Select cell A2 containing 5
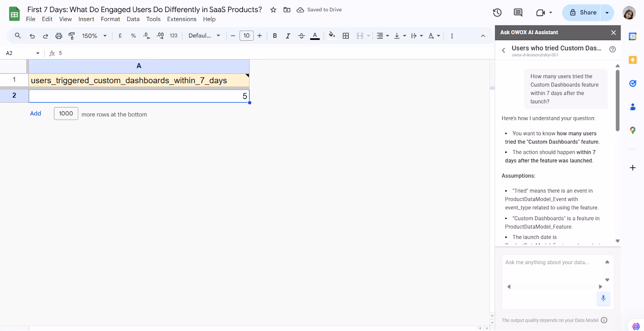 pyautogui.click(x=139, y=96)
